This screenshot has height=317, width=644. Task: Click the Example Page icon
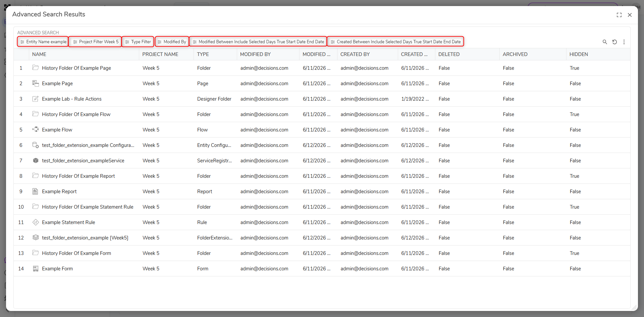36,83
